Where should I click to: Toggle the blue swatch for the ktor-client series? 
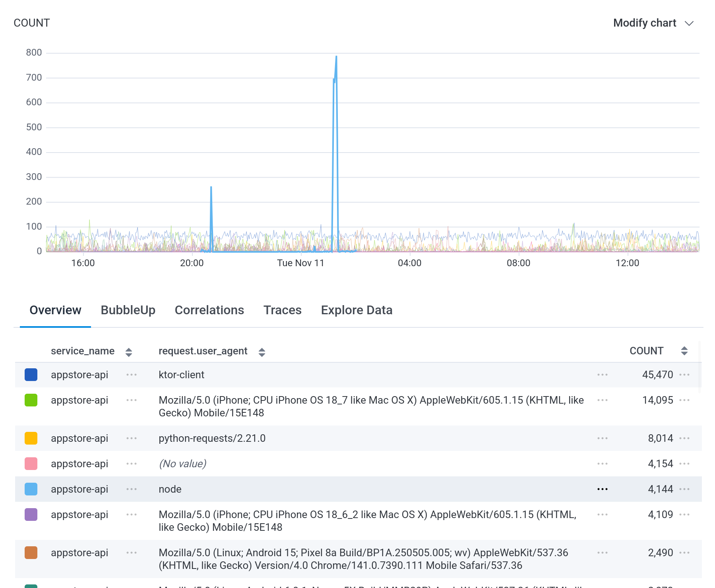pyautogui.click(x=31, y=375)
